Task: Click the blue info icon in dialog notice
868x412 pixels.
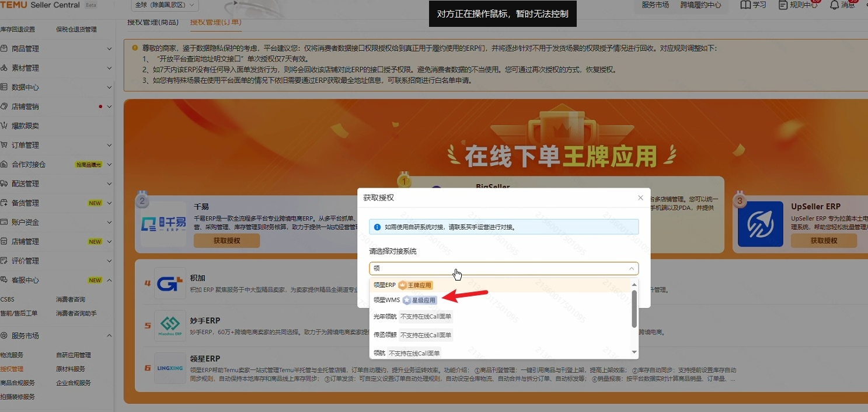Action: [x=377, y=227]
